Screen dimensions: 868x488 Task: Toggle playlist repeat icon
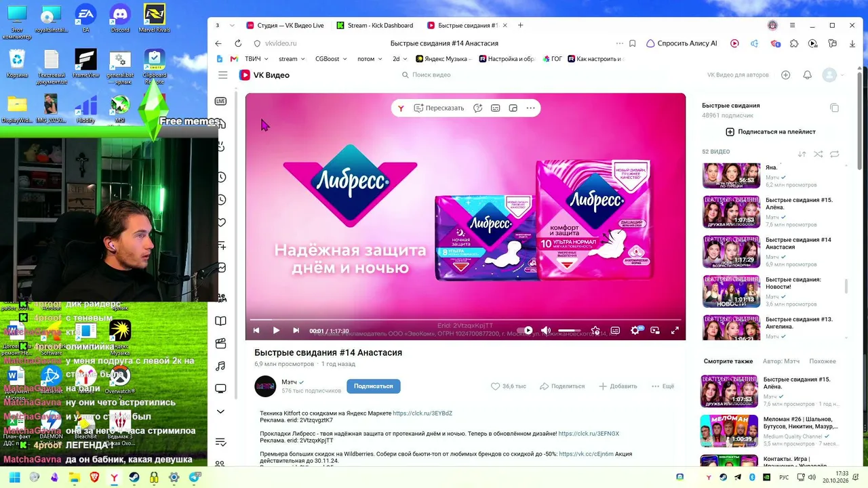pyautogui.click(x=835, y=154)
